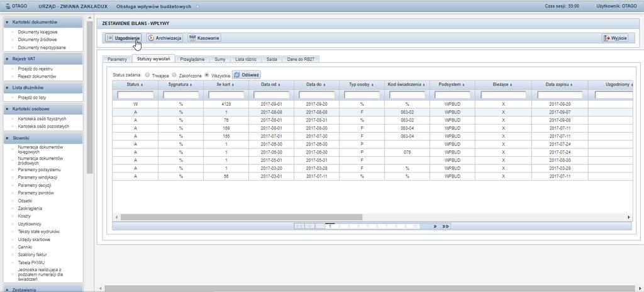
Task: Click the table scrollbar right arrow
Action: [629, 216]
